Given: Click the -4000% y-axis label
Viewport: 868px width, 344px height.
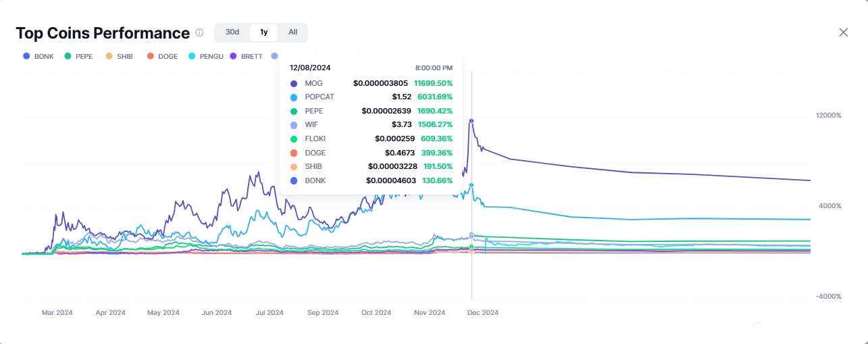Looking at the screenshot, I should pos(829,297).
